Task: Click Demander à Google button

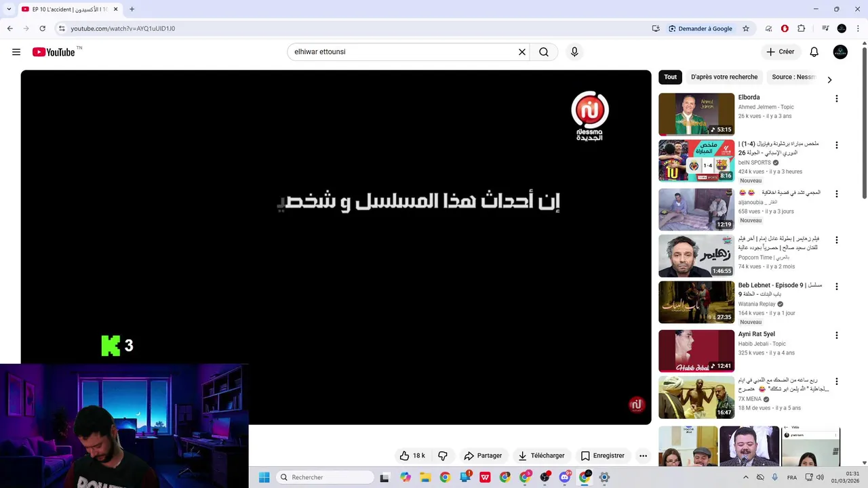Action: click(700, 28)
